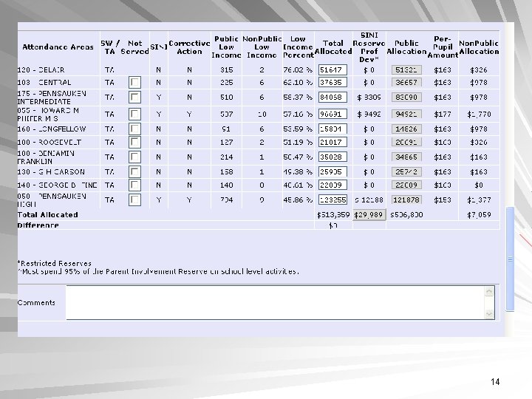Click Comments box scroll down arrow

point(489,314)
